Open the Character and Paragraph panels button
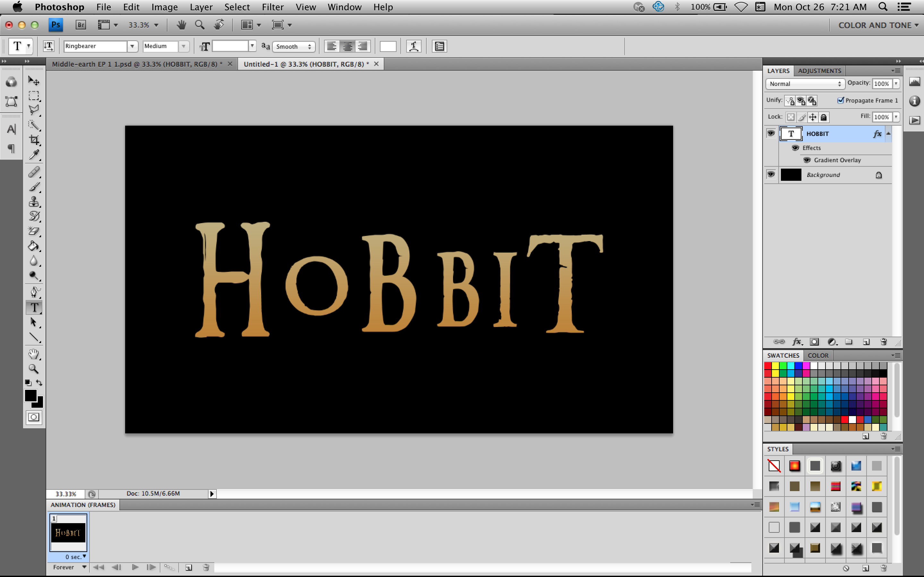This screenshot has height=577, width=924. (440, 46)
